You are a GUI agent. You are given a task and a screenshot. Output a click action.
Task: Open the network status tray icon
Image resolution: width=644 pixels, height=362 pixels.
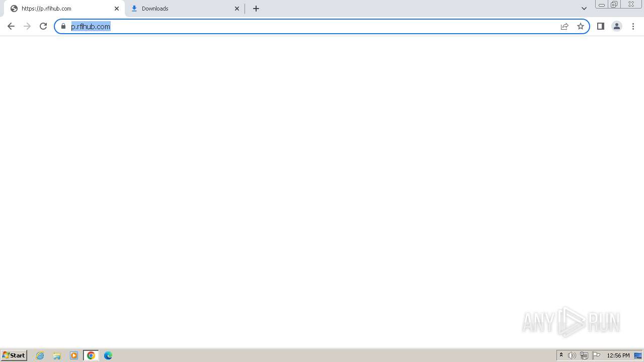point(584,355)
